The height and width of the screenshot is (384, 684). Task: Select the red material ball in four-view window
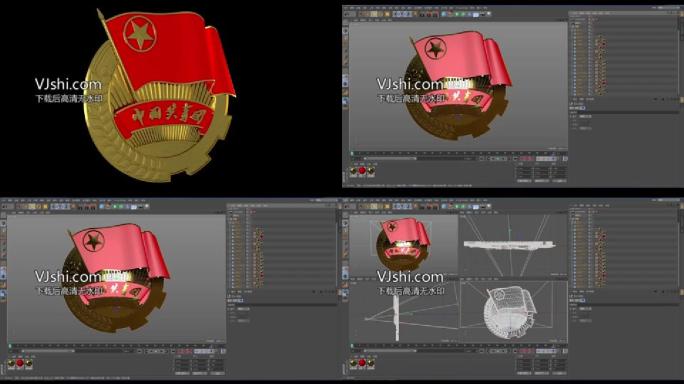click(x=362, y=363)
